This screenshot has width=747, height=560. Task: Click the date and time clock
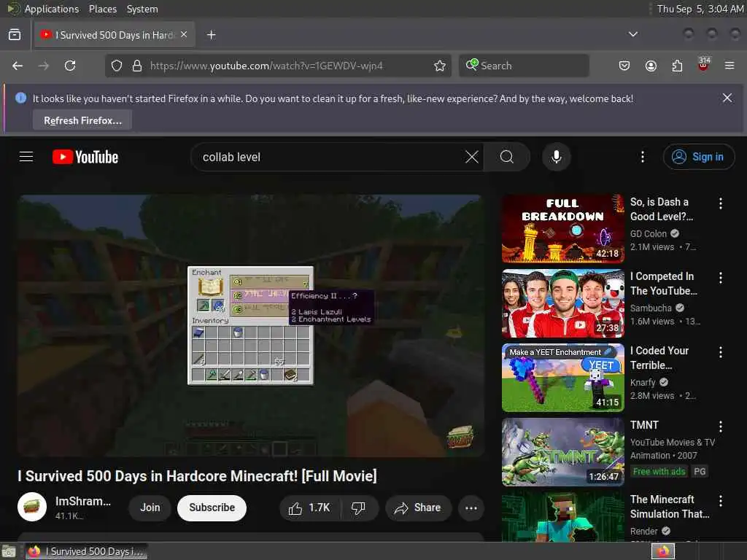point(700,9)
